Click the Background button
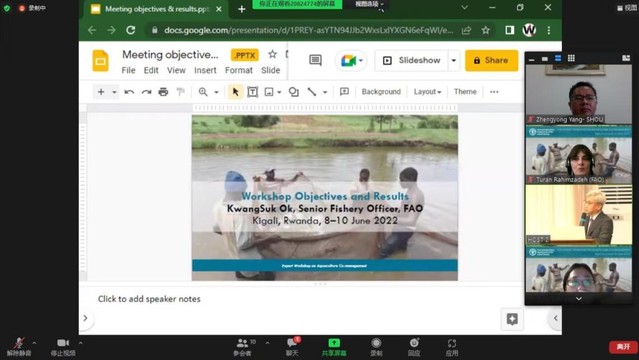Viewport: 639px width, 360px height. [381, 92]
